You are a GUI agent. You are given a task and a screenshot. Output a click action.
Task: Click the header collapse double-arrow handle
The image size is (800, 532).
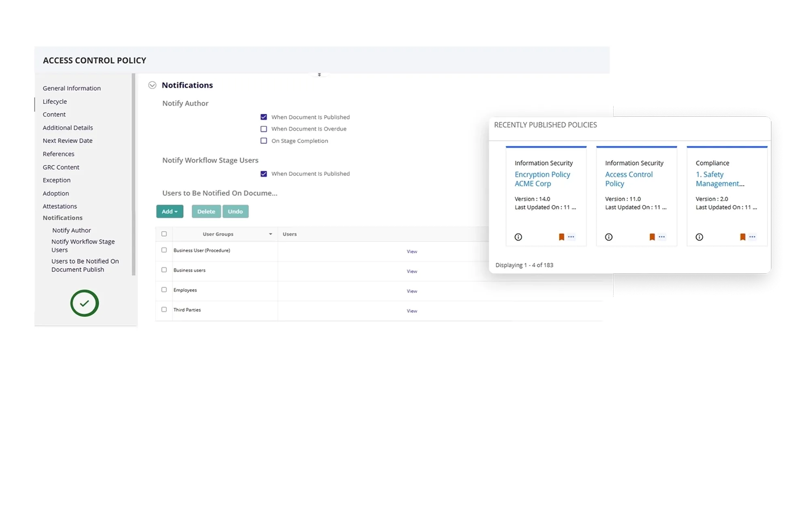point(319,75)
